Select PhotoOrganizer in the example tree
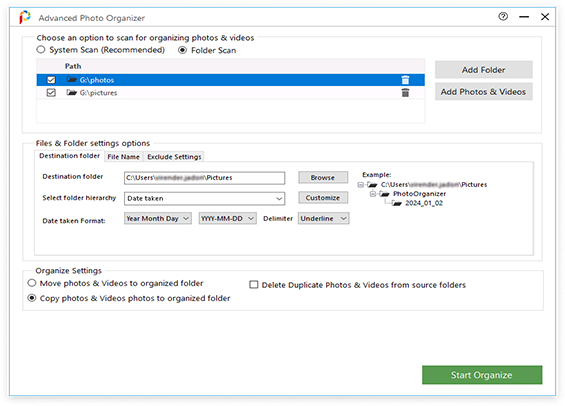Screen dimensions: 565x406 pos(419,194)
